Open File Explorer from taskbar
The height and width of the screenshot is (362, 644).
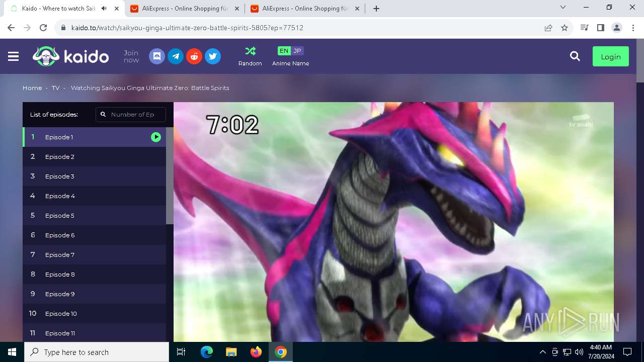pyautogui.click(x=231, y=352)
